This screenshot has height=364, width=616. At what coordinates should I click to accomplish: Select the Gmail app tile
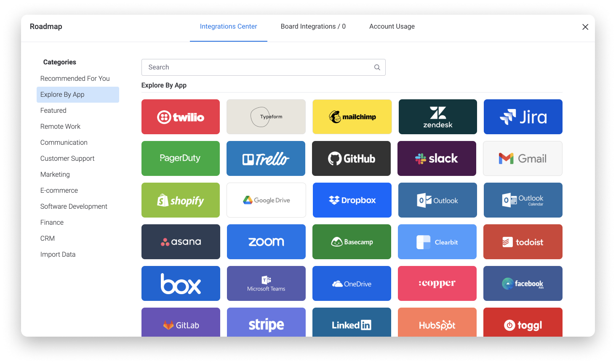523,158
